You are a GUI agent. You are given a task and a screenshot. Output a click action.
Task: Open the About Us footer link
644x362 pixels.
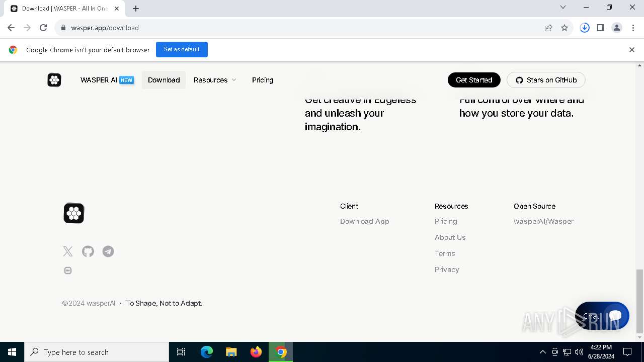pyautogui.click(x=450, y=237)
